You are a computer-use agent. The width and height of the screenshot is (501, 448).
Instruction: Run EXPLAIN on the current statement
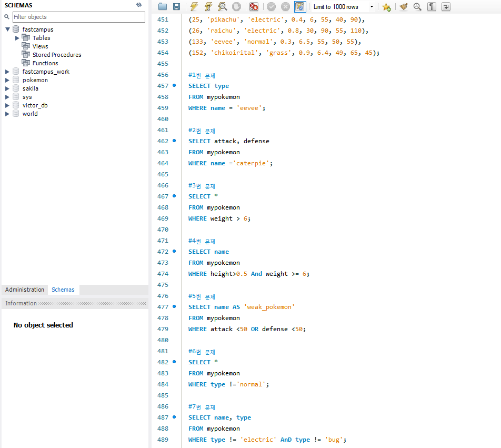[x=223, y=6]
